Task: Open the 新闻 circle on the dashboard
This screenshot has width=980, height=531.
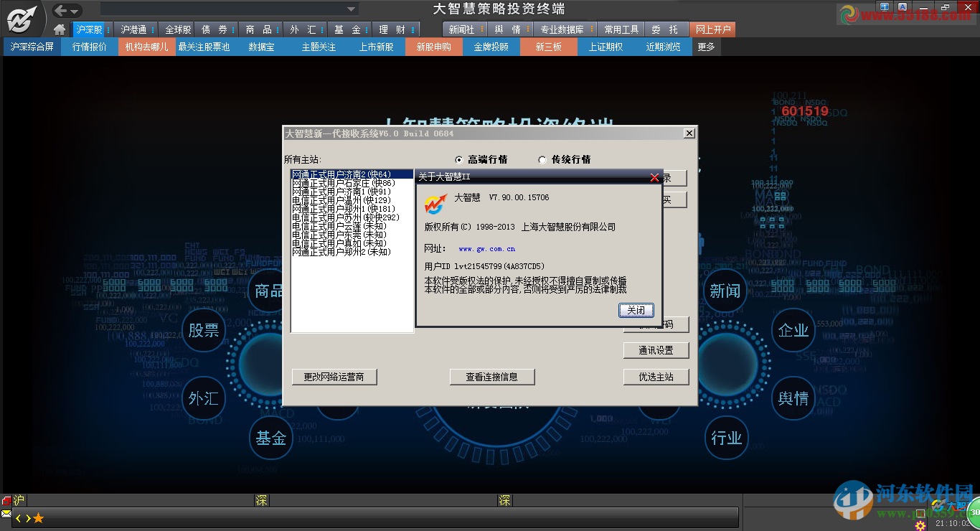Action: point(725,291)
